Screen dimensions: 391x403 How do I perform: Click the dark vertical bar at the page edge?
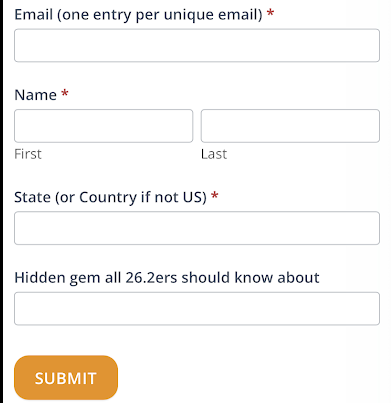(x=2, y=201)
